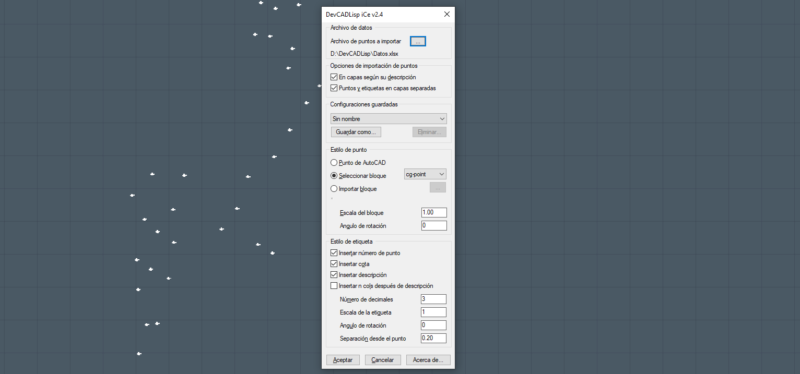Toggle 'Puntos y etiquetas en capas separadas'
800x374 pixels.
point(334,88)
